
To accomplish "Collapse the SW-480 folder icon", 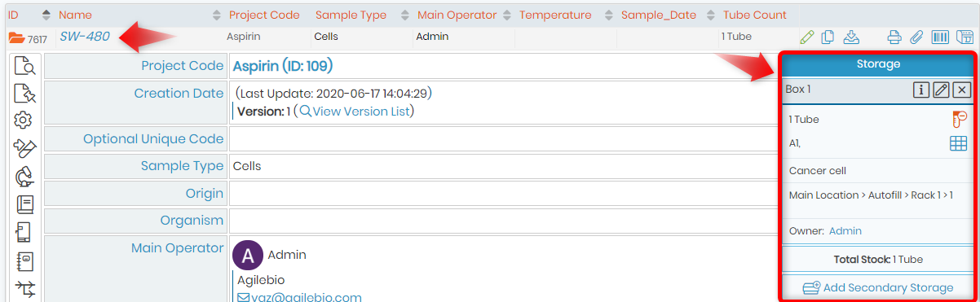I will pyautogui.click(x=16, y=37).
